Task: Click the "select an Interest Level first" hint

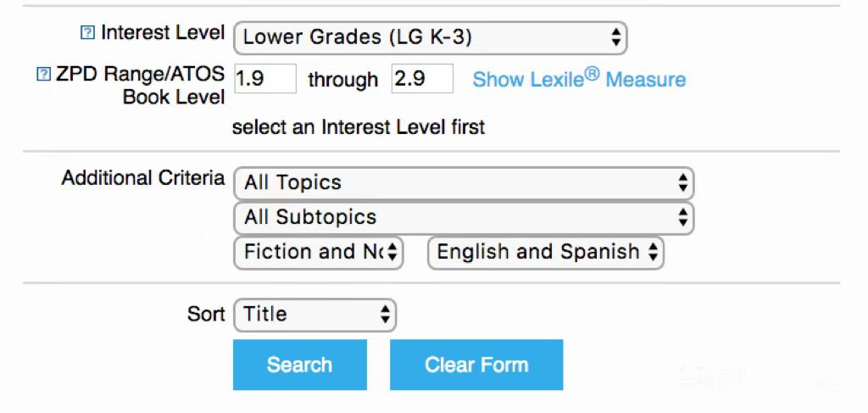Action: pos(358,128)
